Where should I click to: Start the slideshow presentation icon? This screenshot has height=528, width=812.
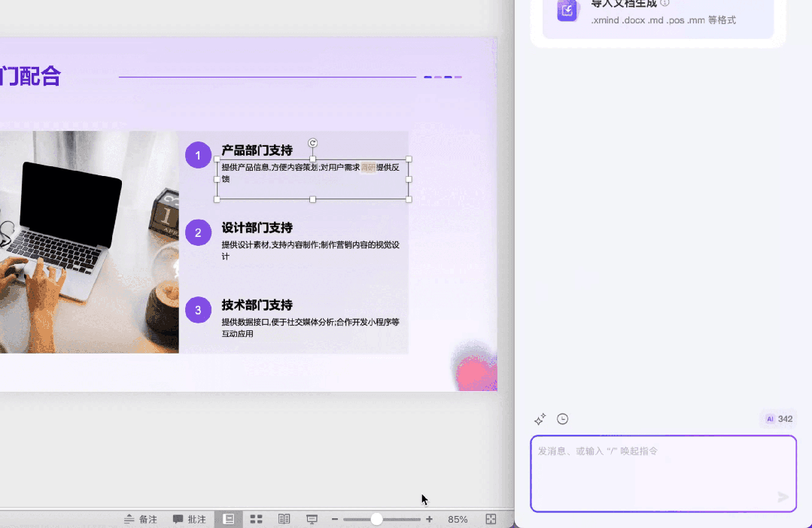coord(311,518)
